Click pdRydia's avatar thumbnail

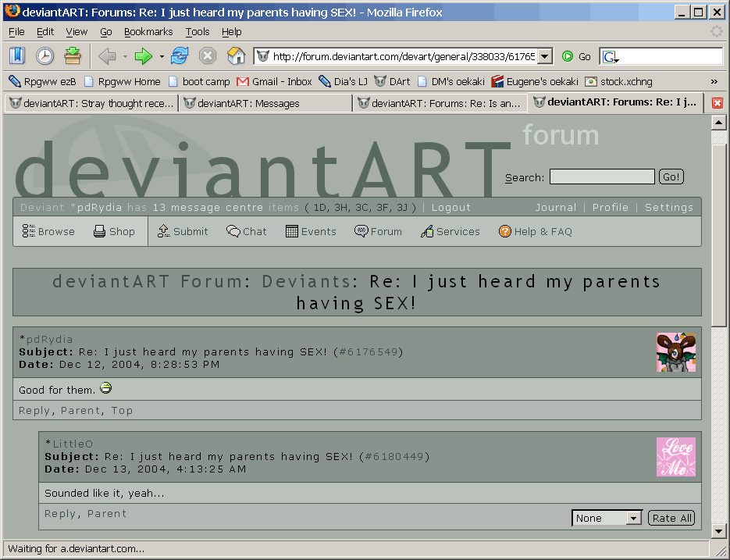point(676,352)
